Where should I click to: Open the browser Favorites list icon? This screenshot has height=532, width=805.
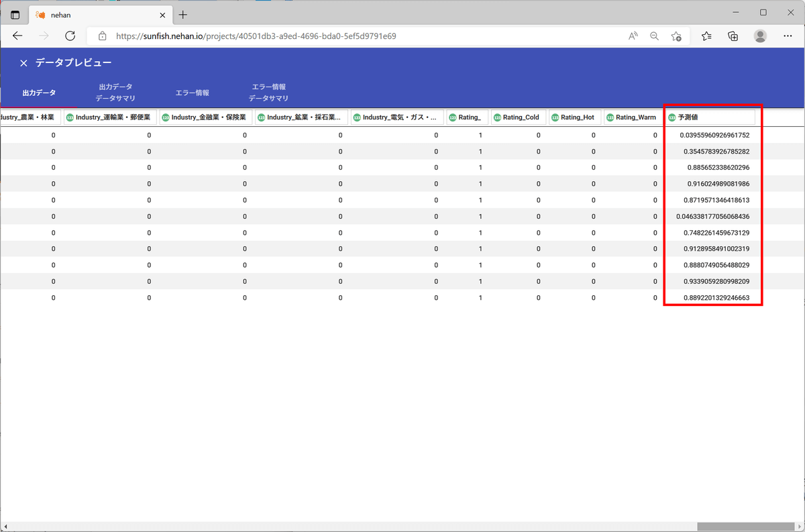tap(706, 36)
